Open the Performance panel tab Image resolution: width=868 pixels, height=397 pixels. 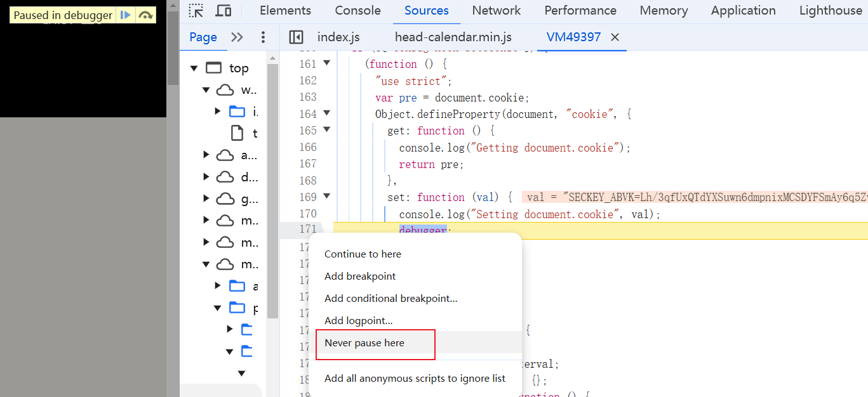[580, 11]
